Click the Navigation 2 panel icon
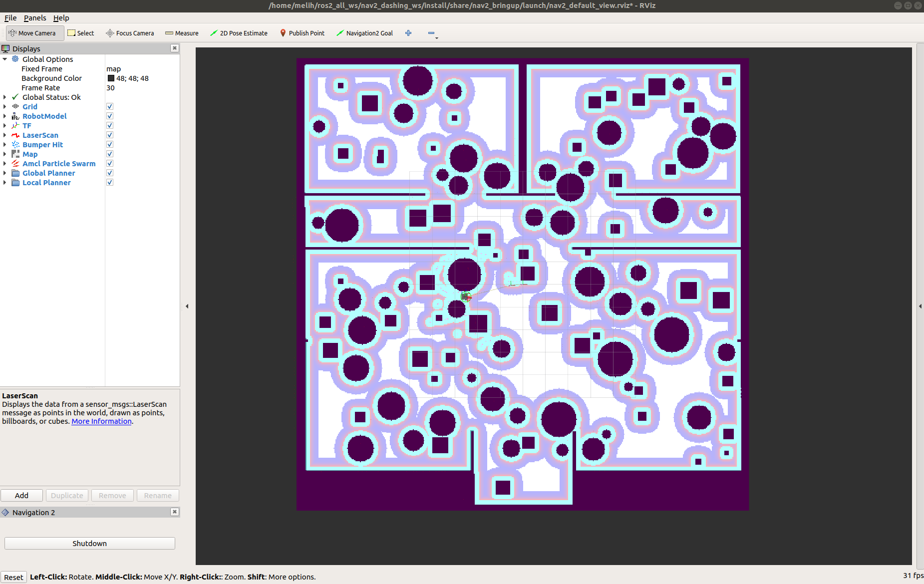 pyautogui.click(x=5, y=512)
